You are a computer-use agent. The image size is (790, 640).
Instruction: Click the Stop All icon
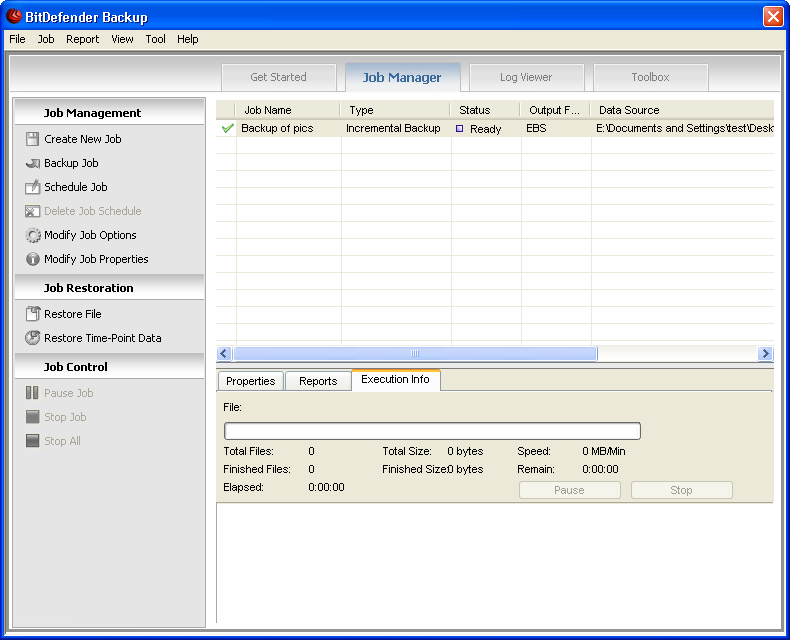pyautogui.click(x=32, y=441)
